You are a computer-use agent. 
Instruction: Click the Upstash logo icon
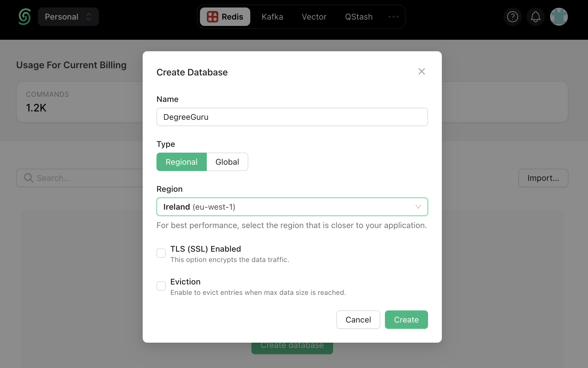(x=24, y=17)
